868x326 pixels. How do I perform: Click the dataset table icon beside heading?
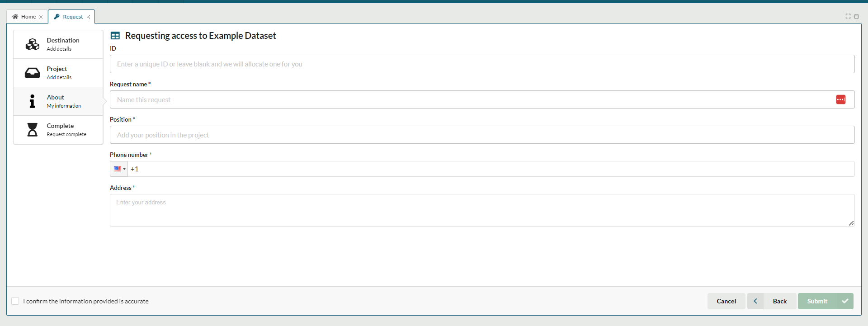[x=115, y=36]
